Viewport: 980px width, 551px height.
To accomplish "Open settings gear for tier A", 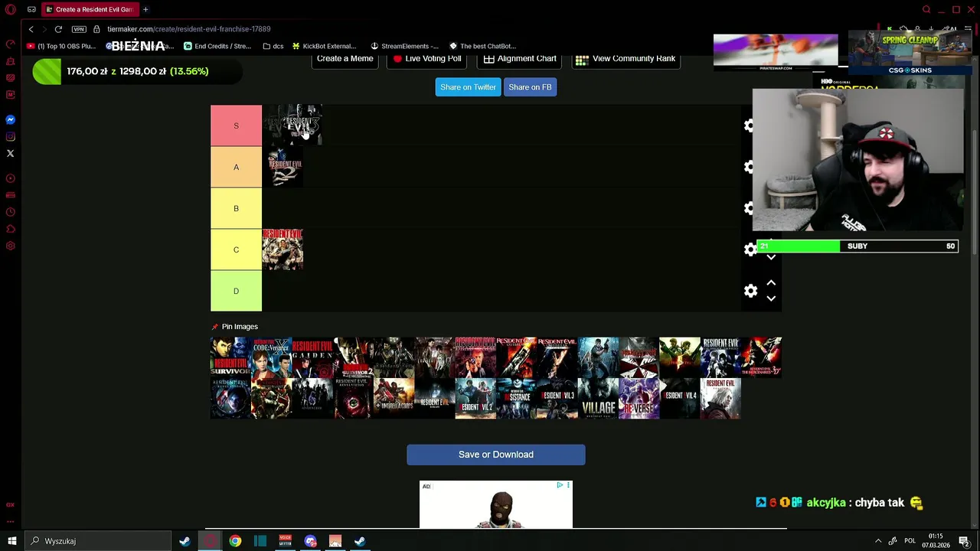I will coord(750,167).
